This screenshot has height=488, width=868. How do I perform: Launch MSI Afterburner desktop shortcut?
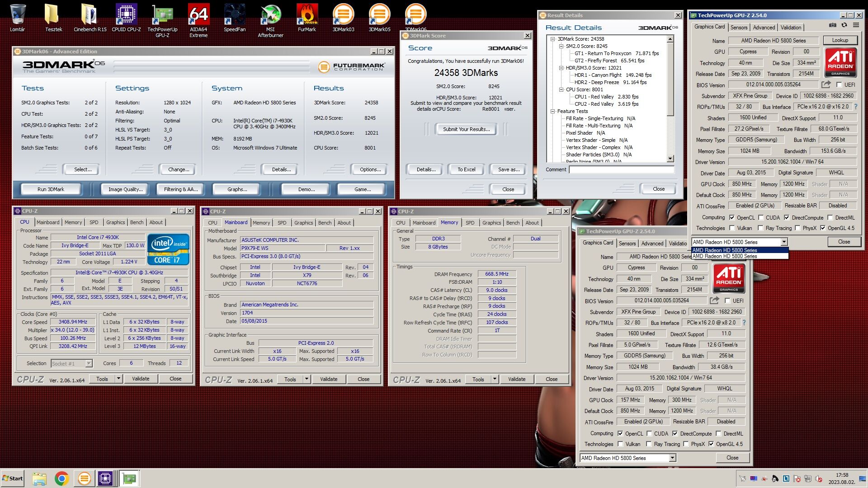[x=270, y=20]
